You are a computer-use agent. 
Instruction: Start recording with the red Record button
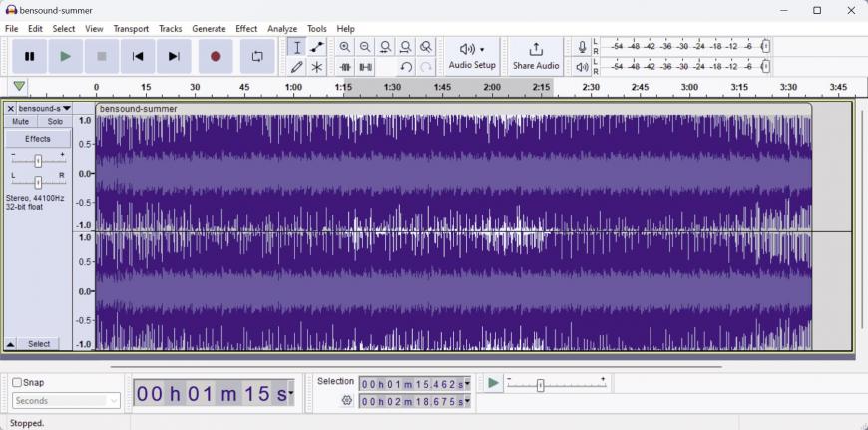click(216, 56)
